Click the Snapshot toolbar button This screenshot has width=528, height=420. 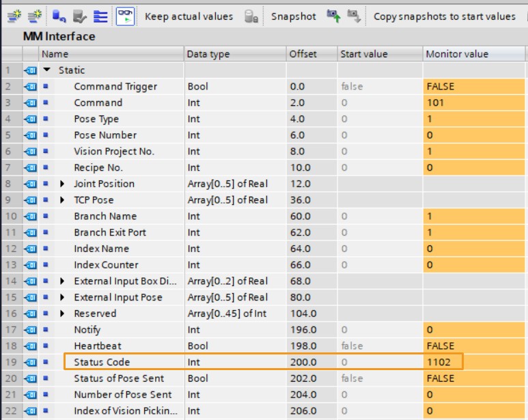(293, 16)
